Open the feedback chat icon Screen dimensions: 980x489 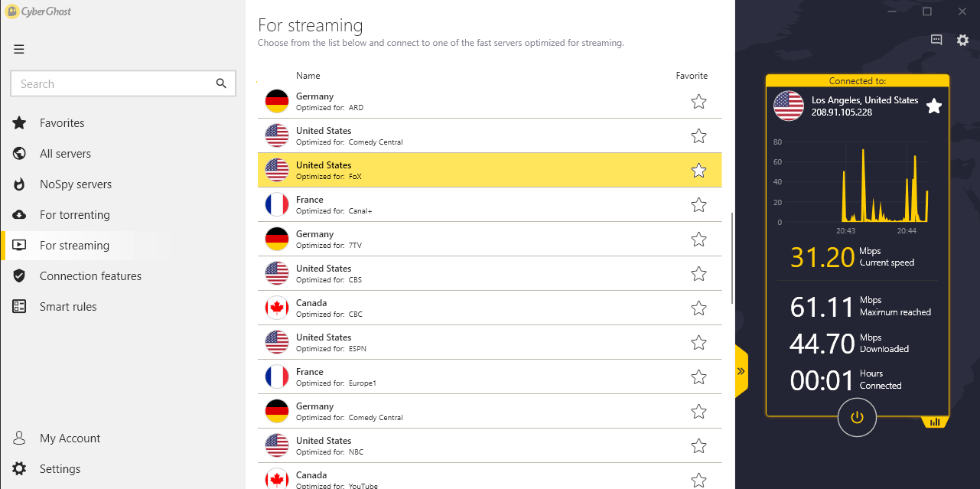(936, 40)
